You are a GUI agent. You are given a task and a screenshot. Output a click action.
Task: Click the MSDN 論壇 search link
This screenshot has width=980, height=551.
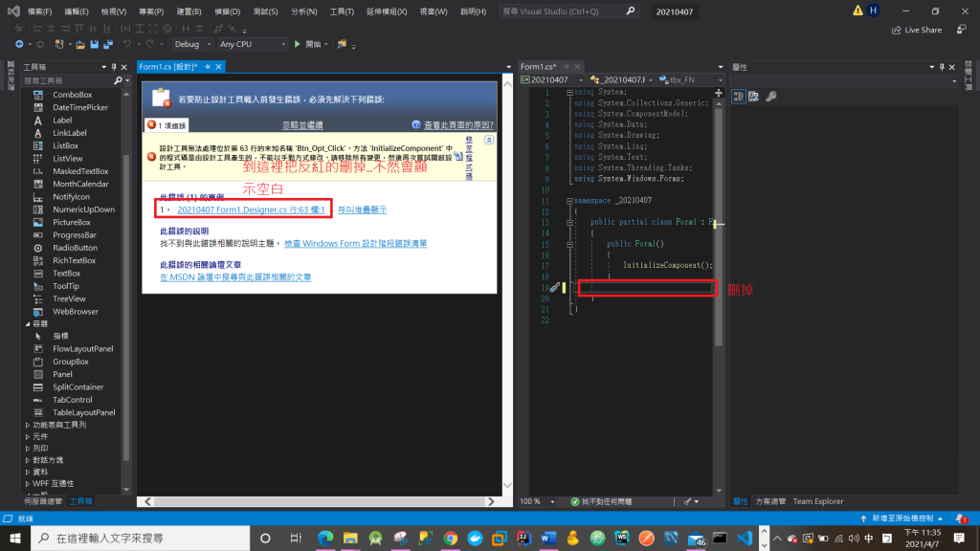coord(235,277)
